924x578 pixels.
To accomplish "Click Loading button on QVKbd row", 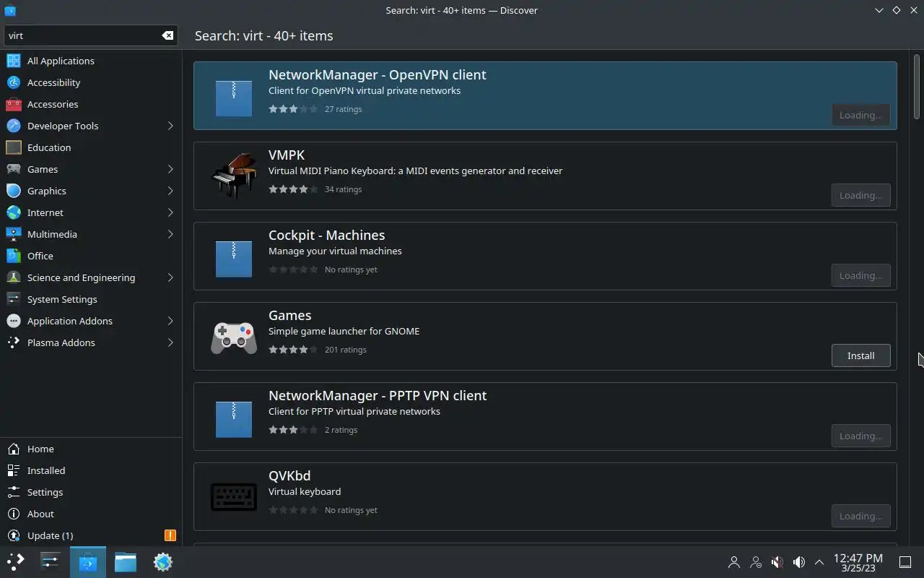I will coord(860,516).
